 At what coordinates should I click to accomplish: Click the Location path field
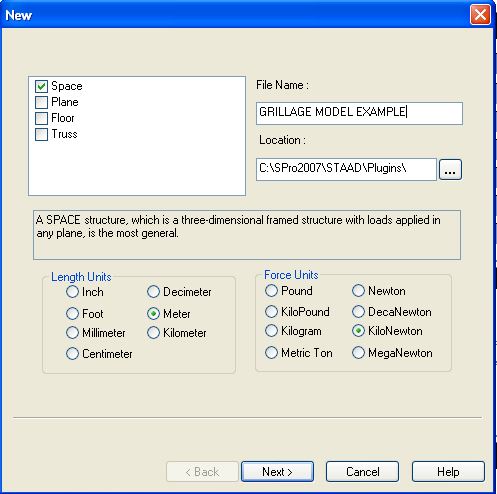point(346,169)
